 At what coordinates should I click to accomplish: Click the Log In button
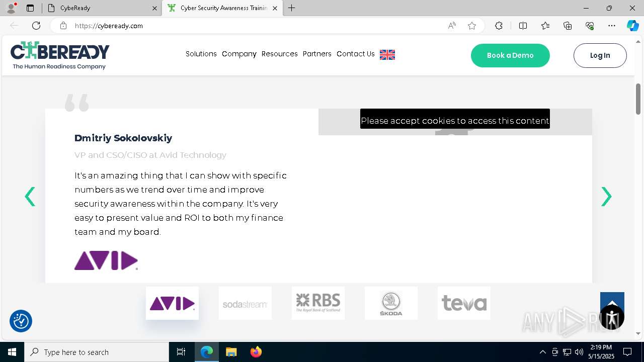point(600,55)
